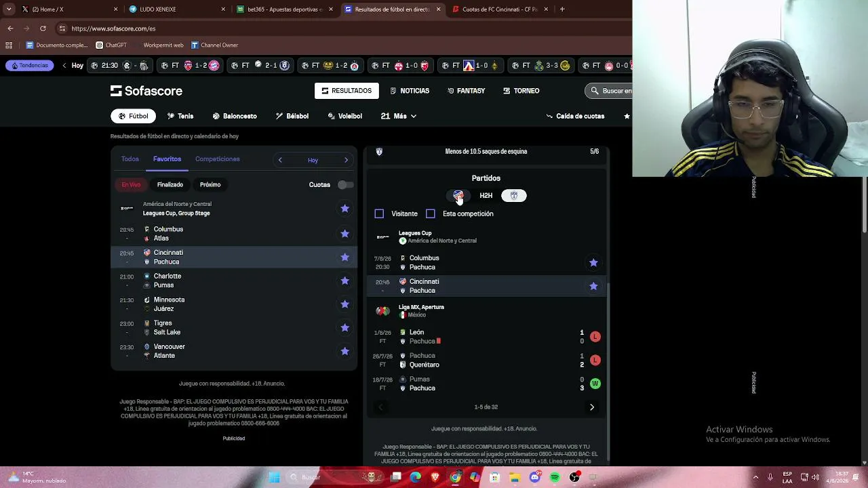Go back in browser history

coord(10,28)
